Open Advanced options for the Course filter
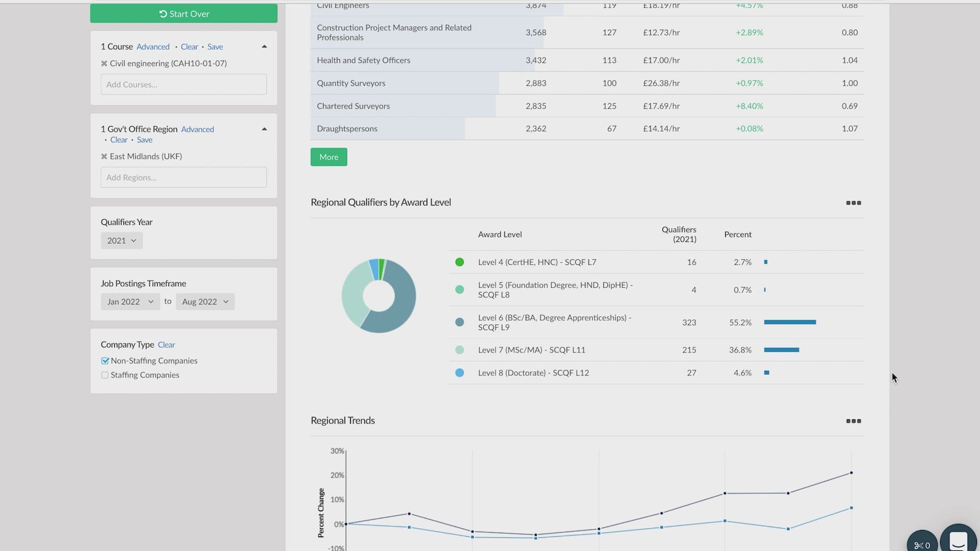980x551 pixels. click(153, 46)
